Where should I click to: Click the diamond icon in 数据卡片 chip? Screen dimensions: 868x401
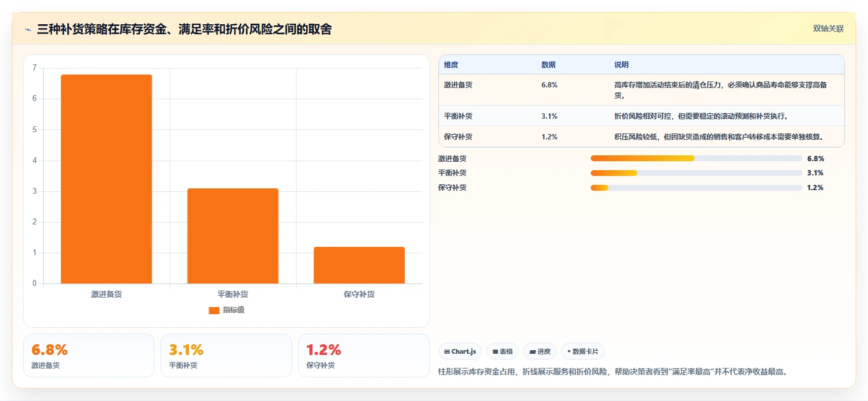569,351
